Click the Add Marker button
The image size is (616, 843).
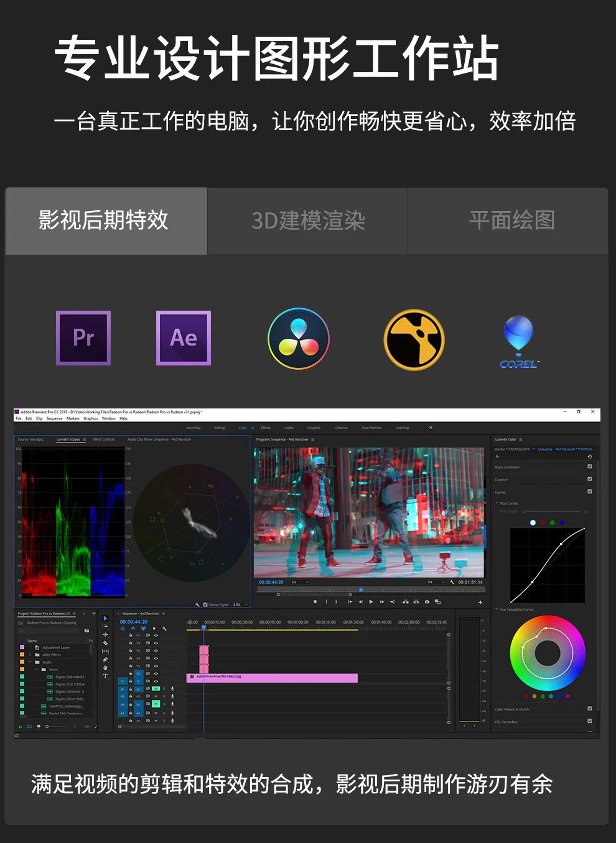(315, 601)
